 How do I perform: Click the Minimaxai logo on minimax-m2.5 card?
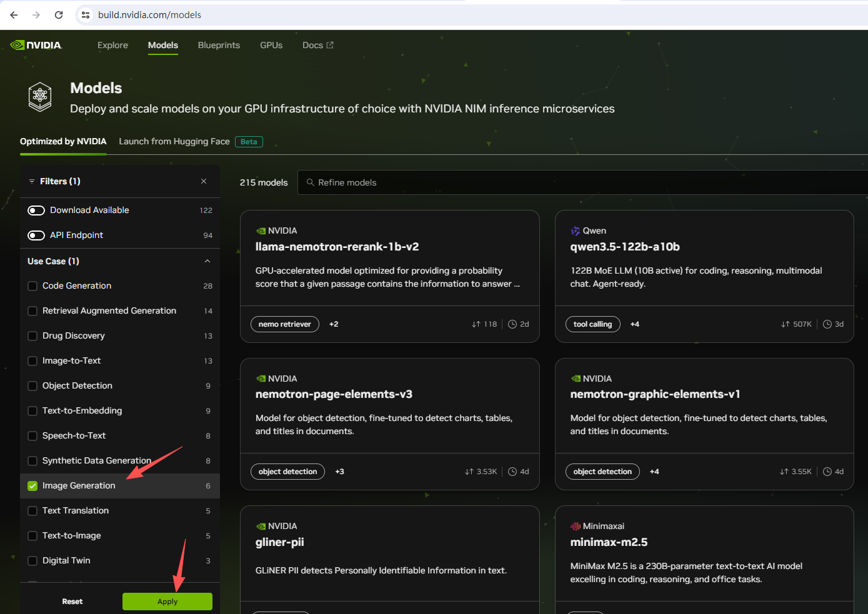click(576, 526)
